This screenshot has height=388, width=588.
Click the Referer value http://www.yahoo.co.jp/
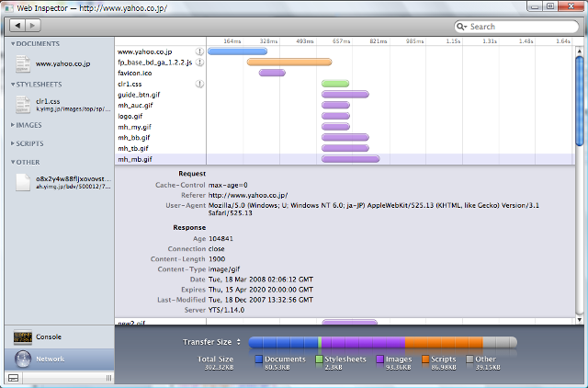click(x=248, y=195)
